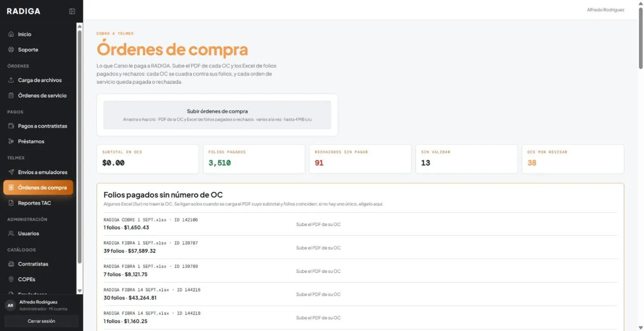
Task: Click the row RADIGA COBRE 1 SEPT.xlsx ID 142106
Action: click(x=360, y=224)
